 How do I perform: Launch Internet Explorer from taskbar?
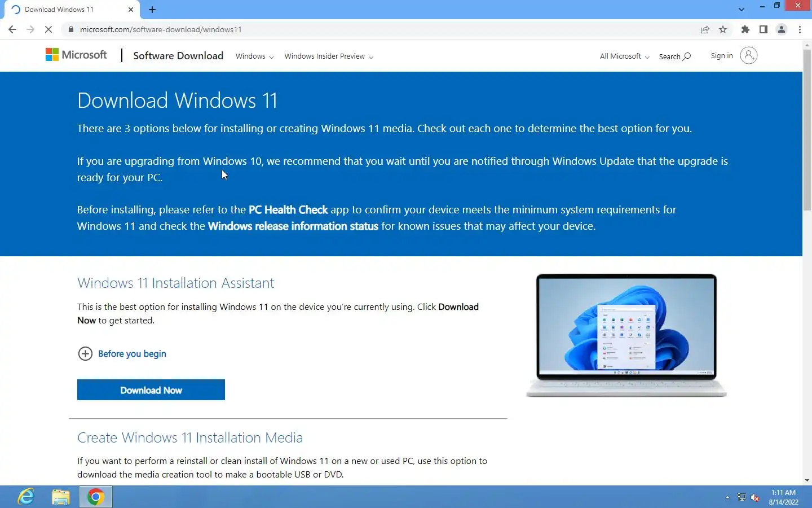click(x=26, y=497)
